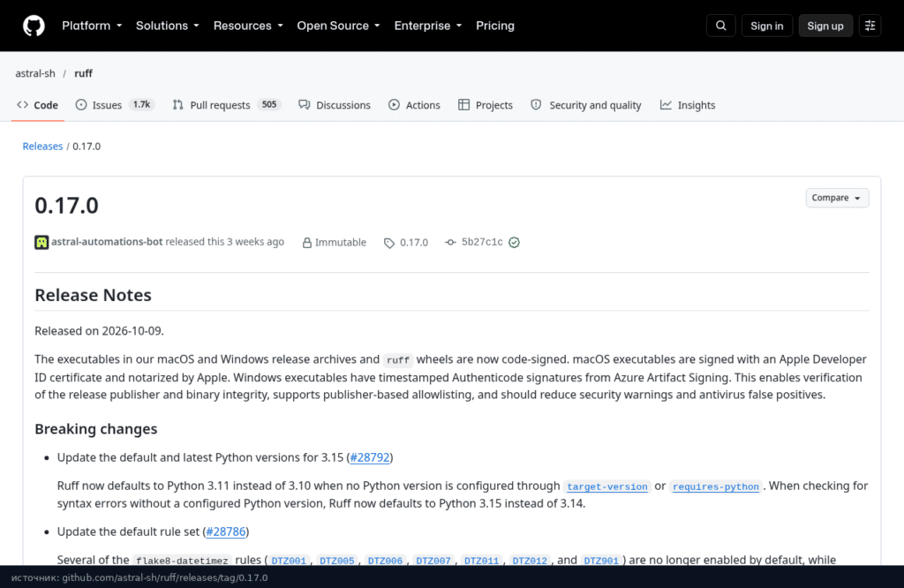Click the Breaking changes heading
Viewport: 904px width, 588px height.
pyautogui.click(x=95, y=429)
